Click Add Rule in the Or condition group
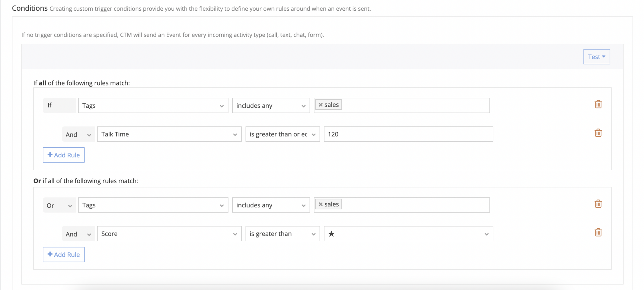644x290 pixels. coord(64,254)
